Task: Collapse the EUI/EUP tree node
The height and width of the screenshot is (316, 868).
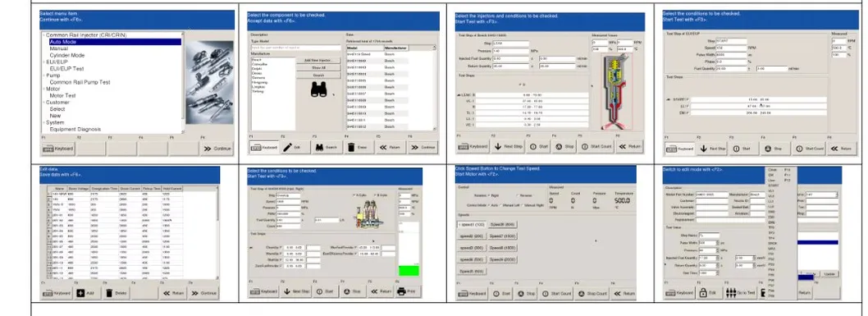Action: (43, 62)
